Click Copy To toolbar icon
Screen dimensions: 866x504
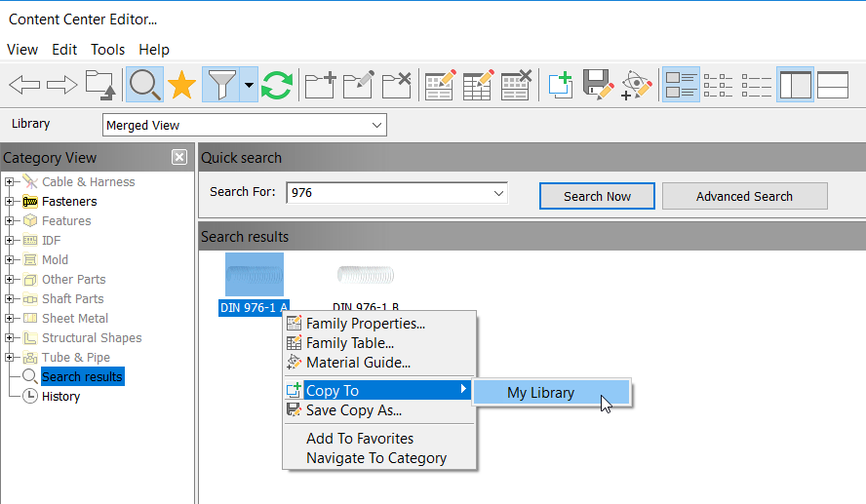click(x=560, y=85)
